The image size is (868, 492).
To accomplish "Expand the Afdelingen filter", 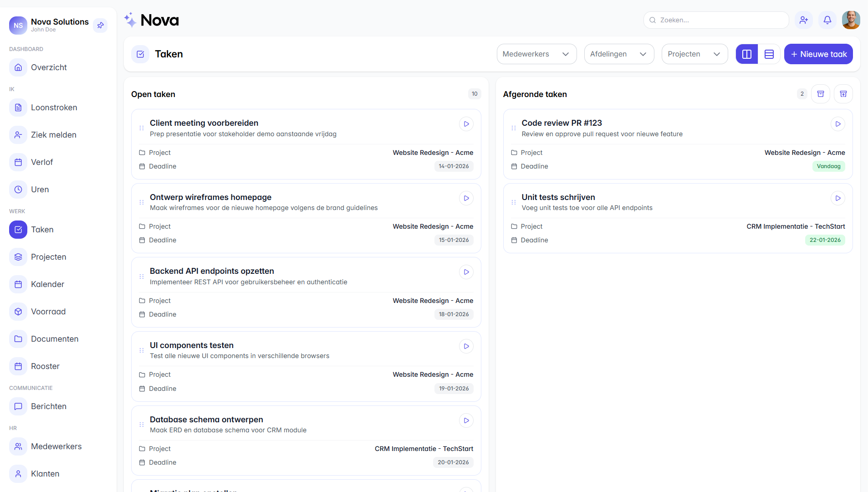I will click(x=619, y=54).
